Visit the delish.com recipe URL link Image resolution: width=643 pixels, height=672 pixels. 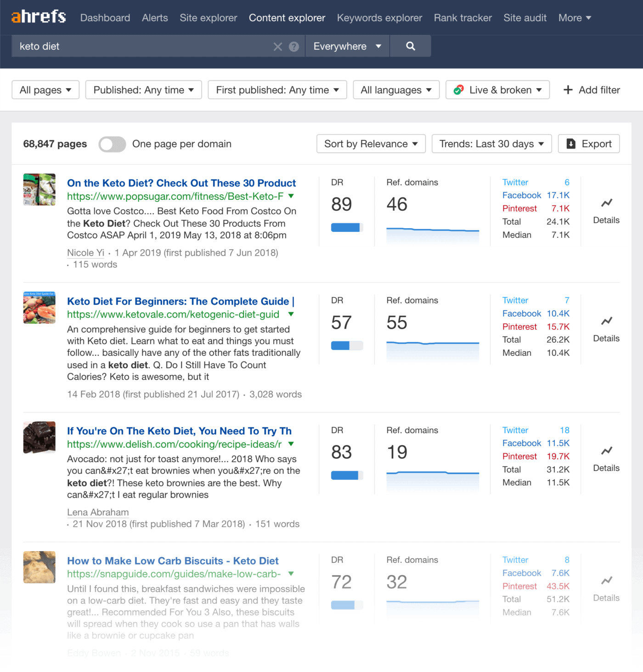point(175,444)
